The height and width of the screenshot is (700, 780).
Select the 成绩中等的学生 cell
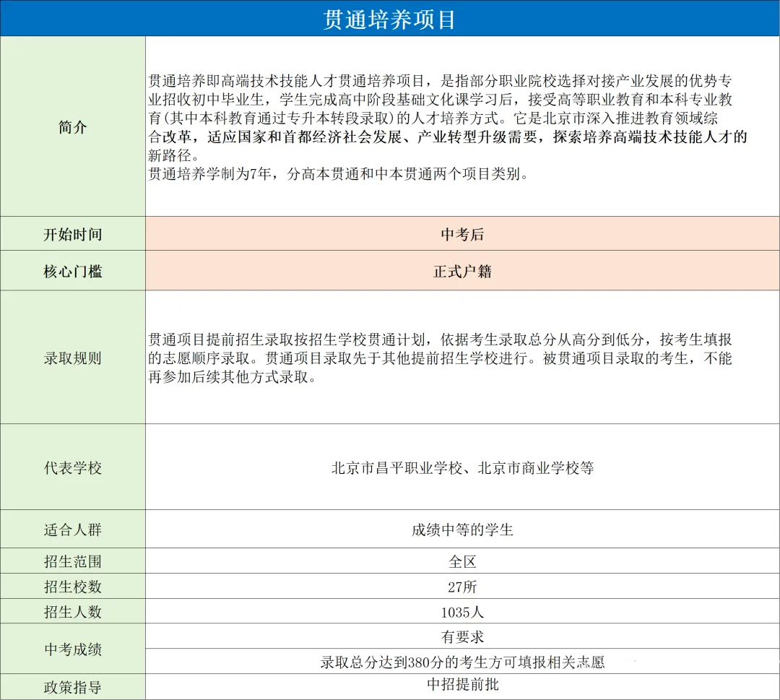click(462, 530)
